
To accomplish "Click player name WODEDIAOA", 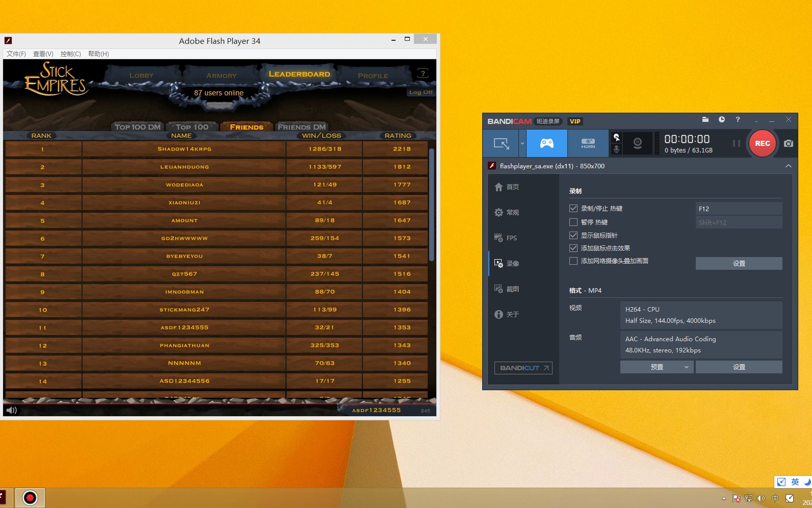I will [185, 185].
